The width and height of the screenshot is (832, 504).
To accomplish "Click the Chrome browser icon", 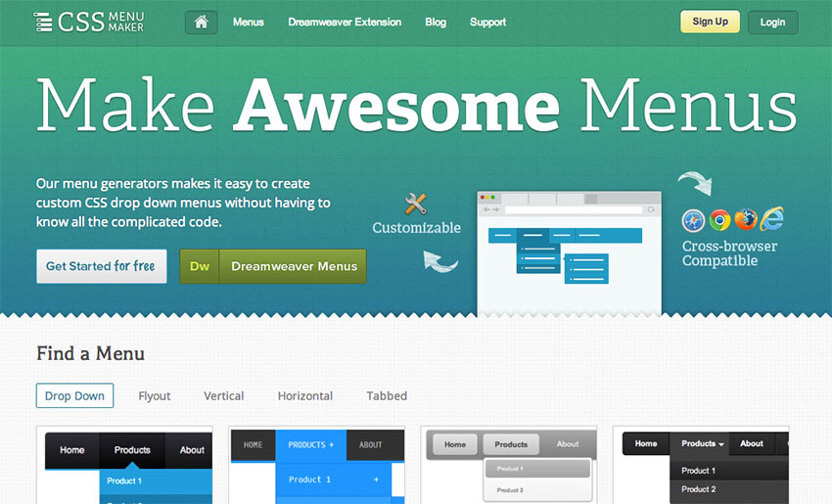I will click(x=719, y=220).
